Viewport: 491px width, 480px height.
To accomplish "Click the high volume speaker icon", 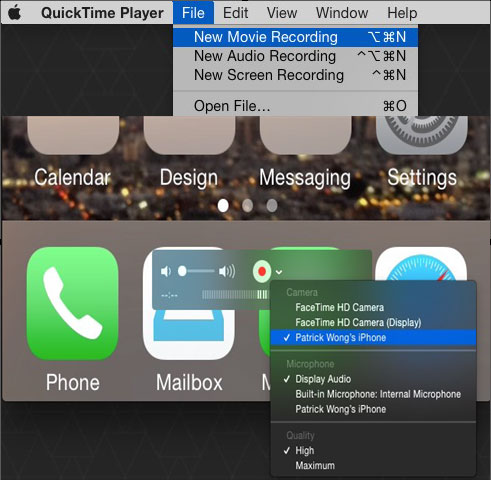I will coord(227,272).
